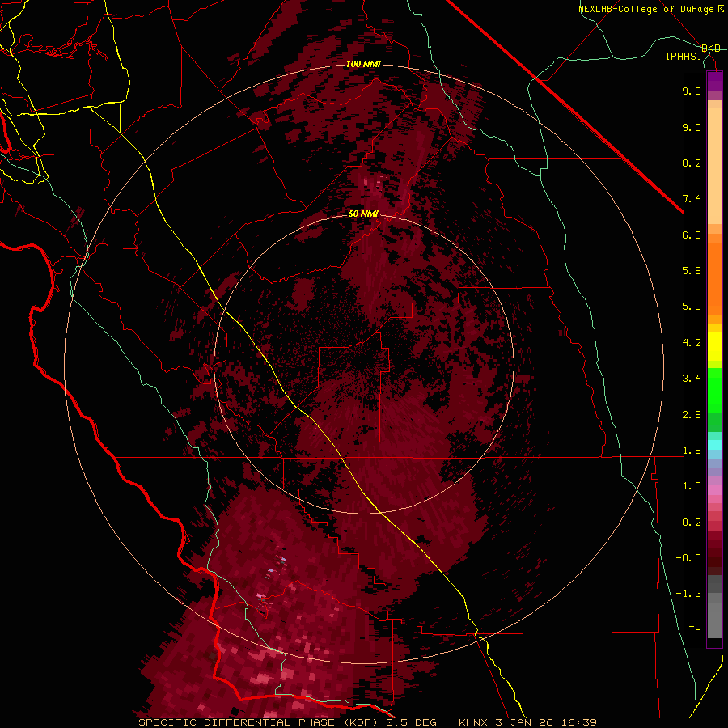Click the purple top segment of the color bar

(x=714, y=81)
